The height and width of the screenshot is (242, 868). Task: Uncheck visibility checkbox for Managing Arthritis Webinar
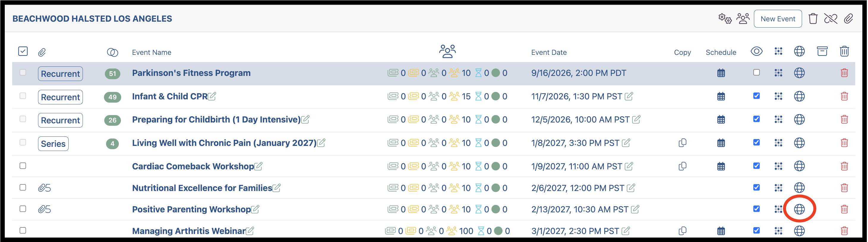(x=757, y=230)
